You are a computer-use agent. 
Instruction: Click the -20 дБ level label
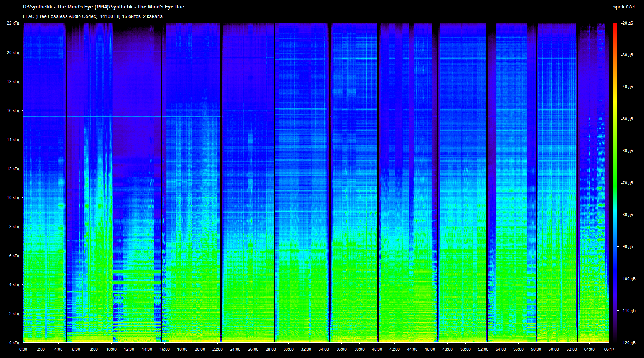627,23
